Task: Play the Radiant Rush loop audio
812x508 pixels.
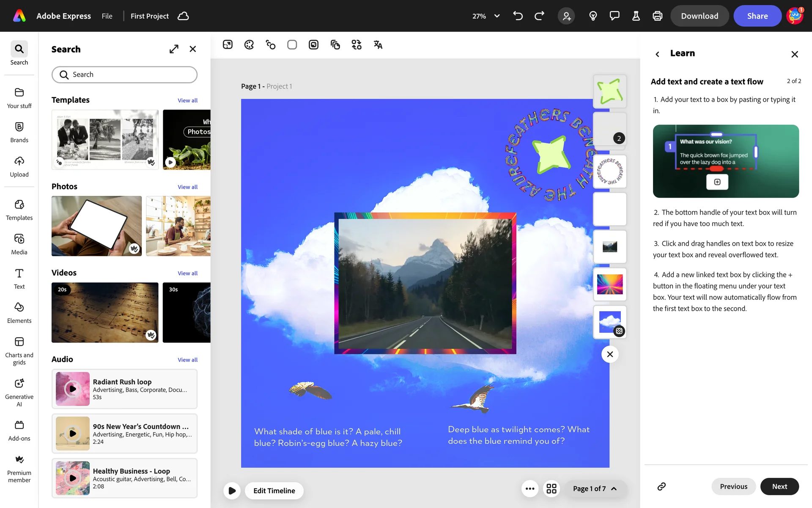Action: click(x=73, y=389)
